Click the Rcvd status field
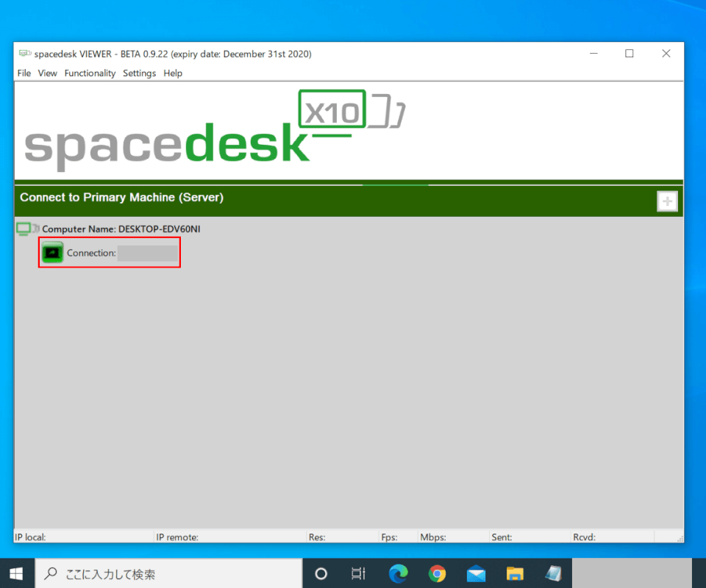 pyautogui.click(x=613, y=537)
